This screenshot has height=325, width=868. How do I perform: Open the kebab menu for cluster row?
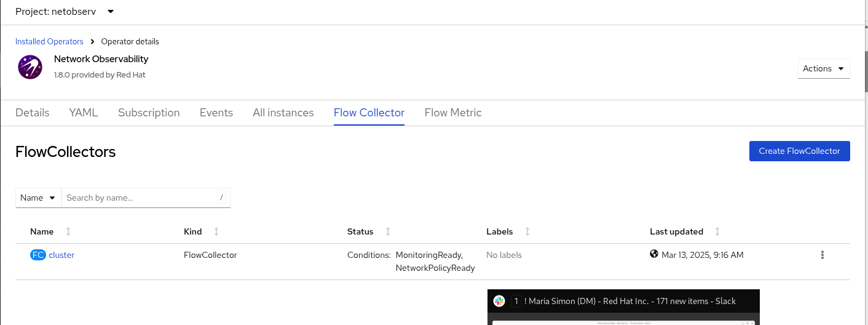coord(822,255)
